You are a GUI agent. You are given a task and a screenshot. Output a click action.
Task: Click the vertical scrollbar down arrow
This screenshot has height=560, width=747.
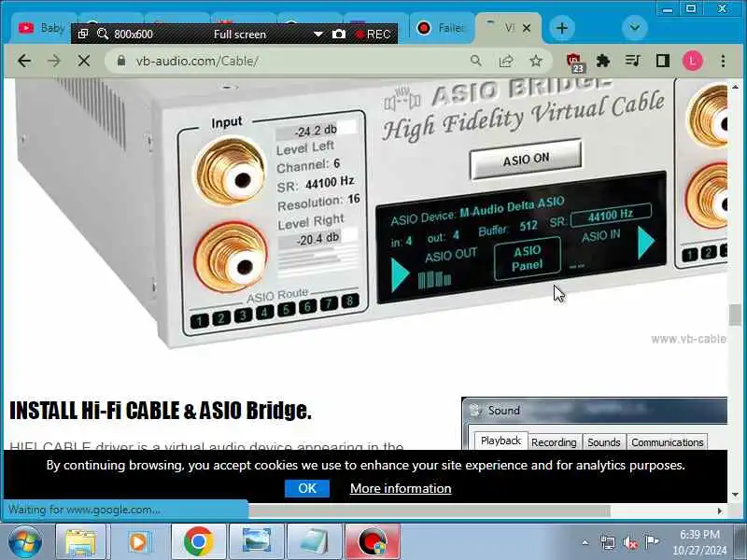click(x=735, y=496)
